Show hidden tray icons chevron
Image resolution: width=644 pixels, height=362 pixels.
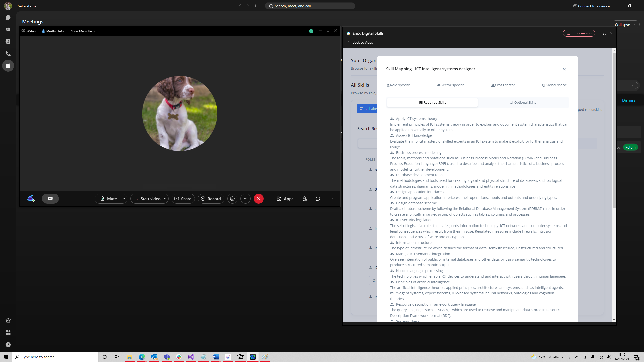point(577,357)
